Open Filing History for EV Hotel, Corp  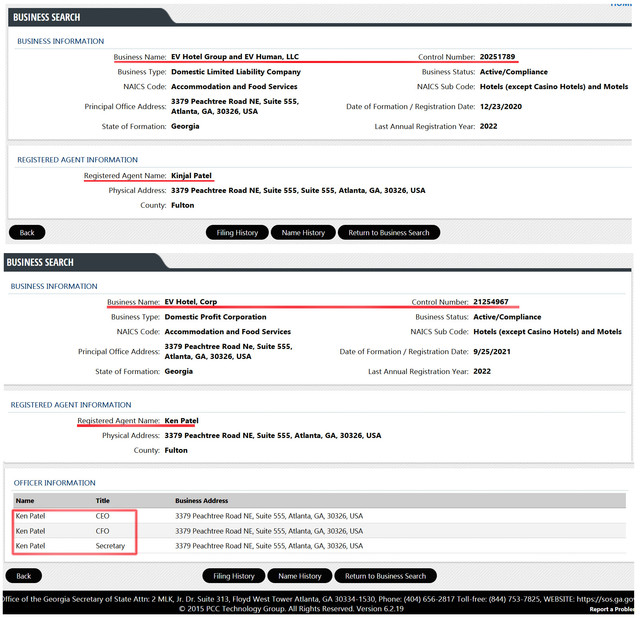pos(234,576)
